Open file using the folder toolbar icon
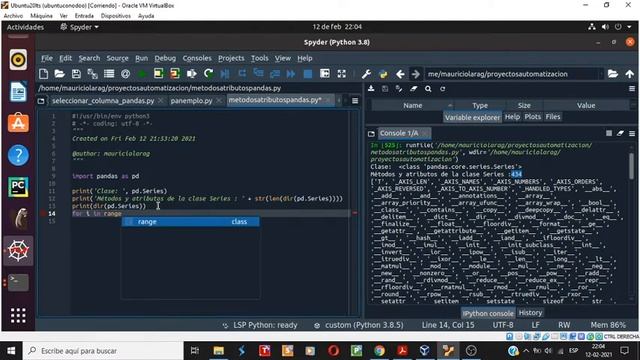 point(60,74)
